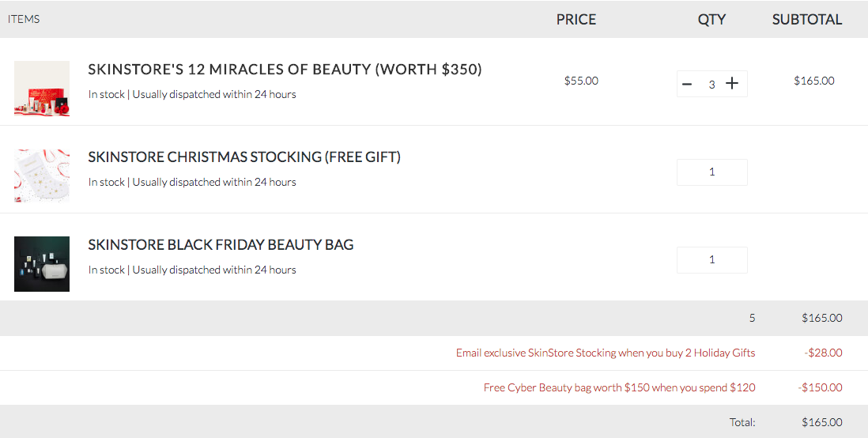Select the QTY column header

(711, 20)
